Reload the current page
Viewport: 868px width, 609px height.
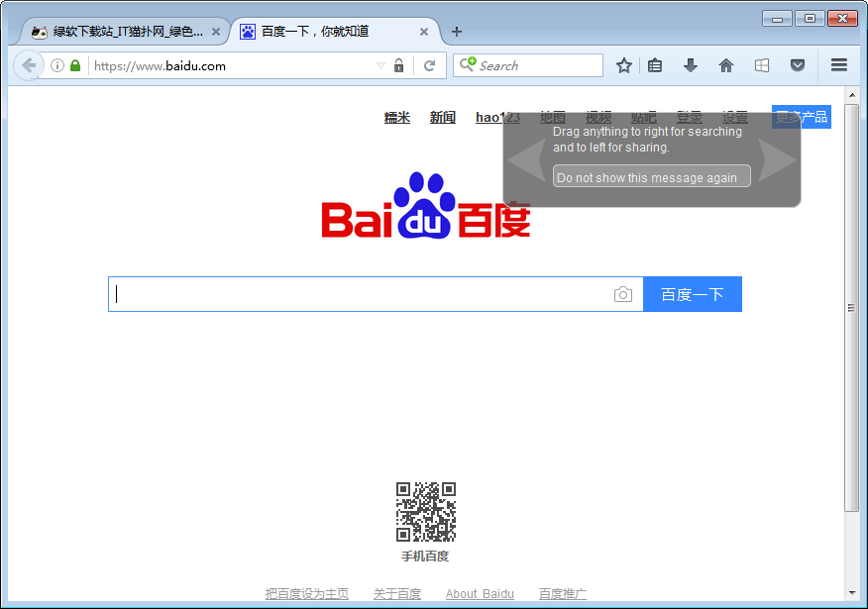[x=429, y=65]
